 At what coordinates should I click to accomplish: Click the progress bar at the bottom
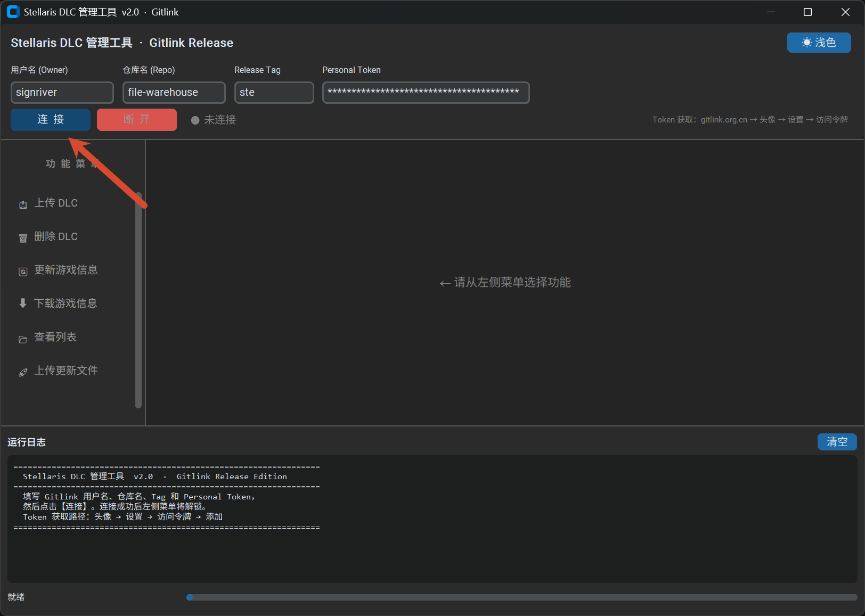pos(522,597)
